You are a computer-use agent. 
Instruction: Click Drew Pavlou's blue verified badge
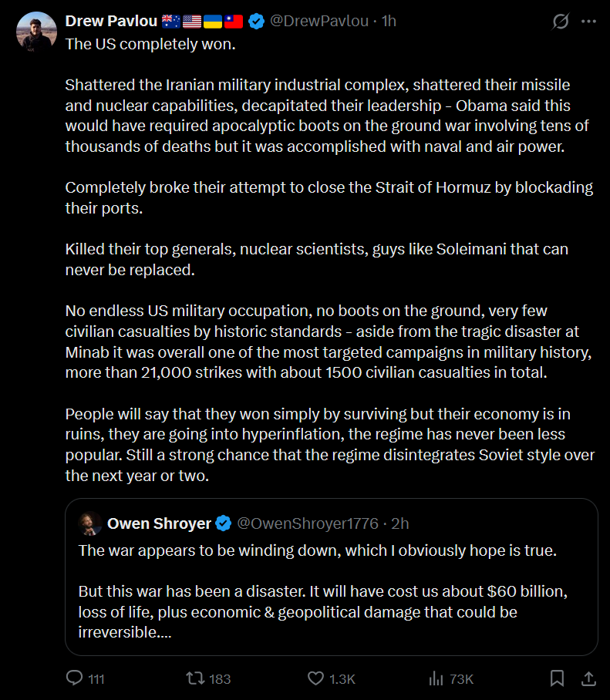tap(256, 21)
